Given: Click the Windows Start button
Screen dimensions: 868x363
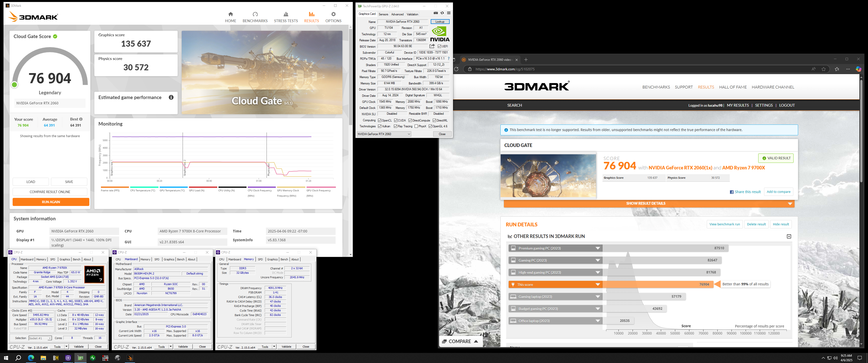Looking at the screenshot, I should click(x=6, y=358).
